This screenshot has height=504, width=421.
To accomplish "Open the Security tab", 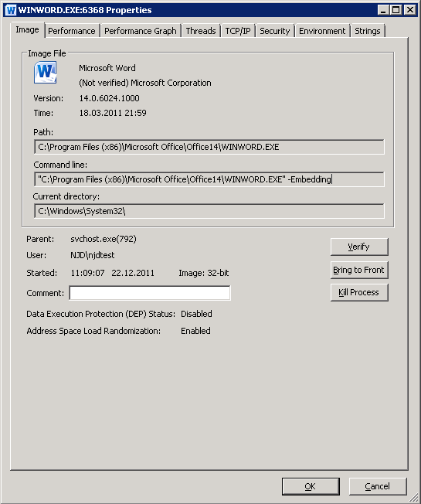I will pos(274,31).
